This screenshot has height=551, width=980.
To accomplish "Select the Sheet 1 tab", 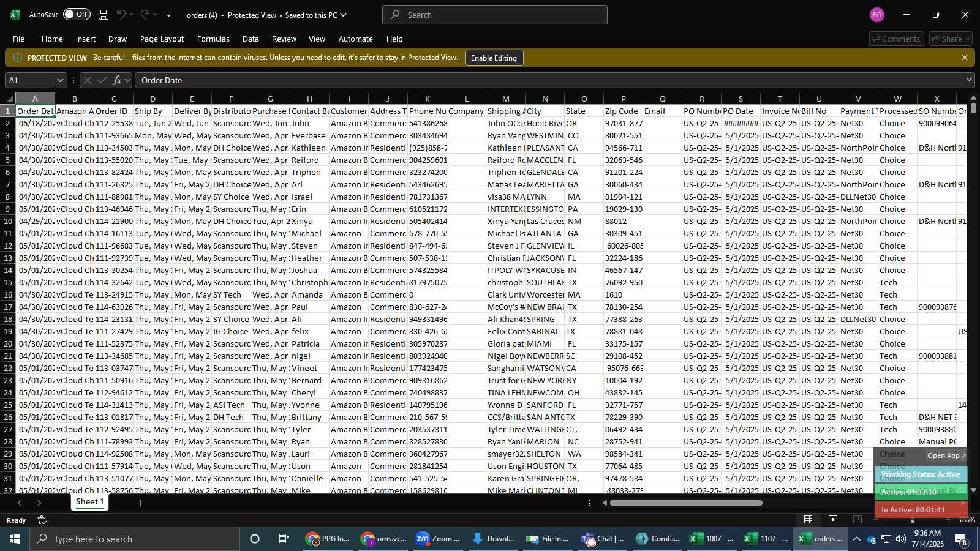I will pyautogui.click(x=90, y=502).
